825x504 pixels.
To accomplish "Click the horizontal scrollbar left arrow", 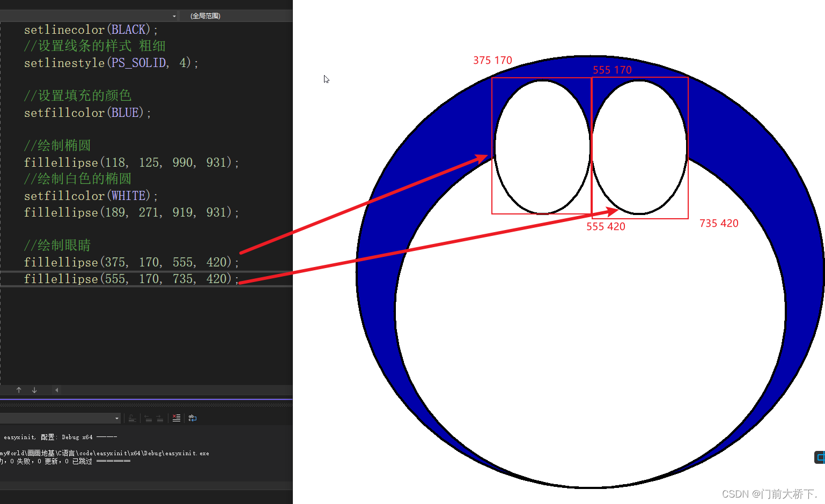I will [x=56, y=390].
